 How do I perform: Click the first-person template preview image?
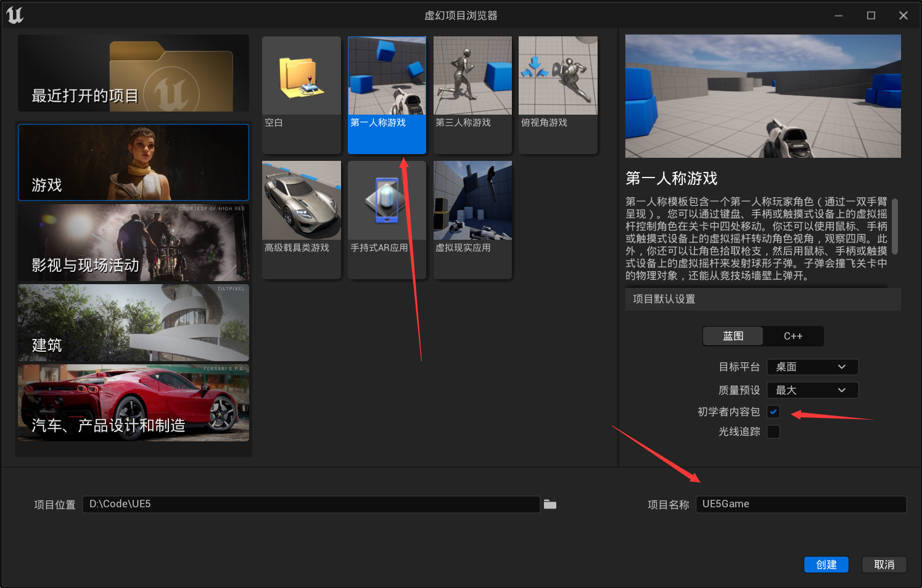pyautogui.click(x=763, y=96)
